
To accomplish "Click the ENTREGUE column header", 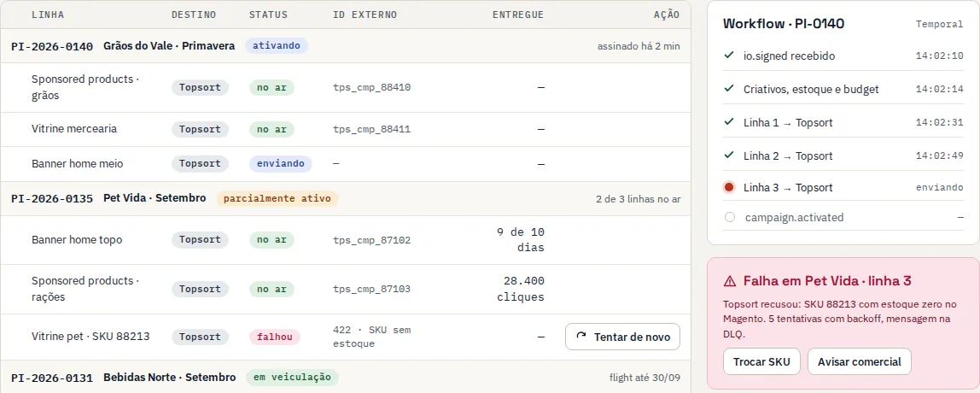I will (x=518, y=15).
